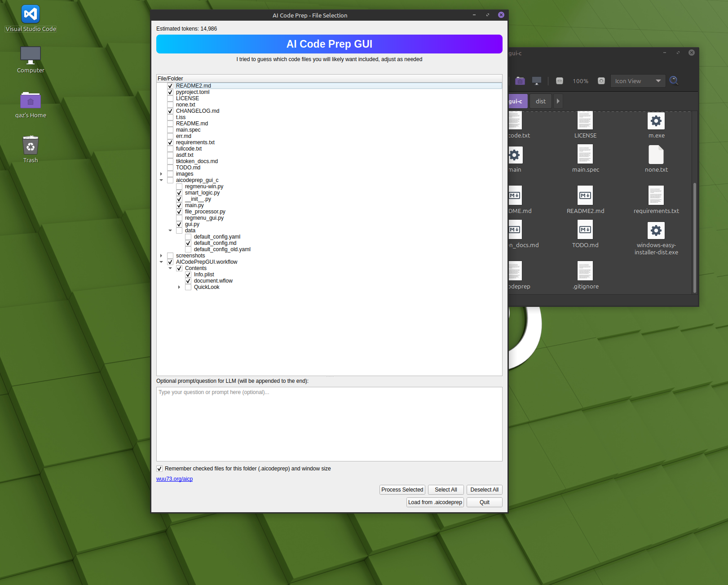Click Deselect All button
728x585 pixels.
(485, 490)
